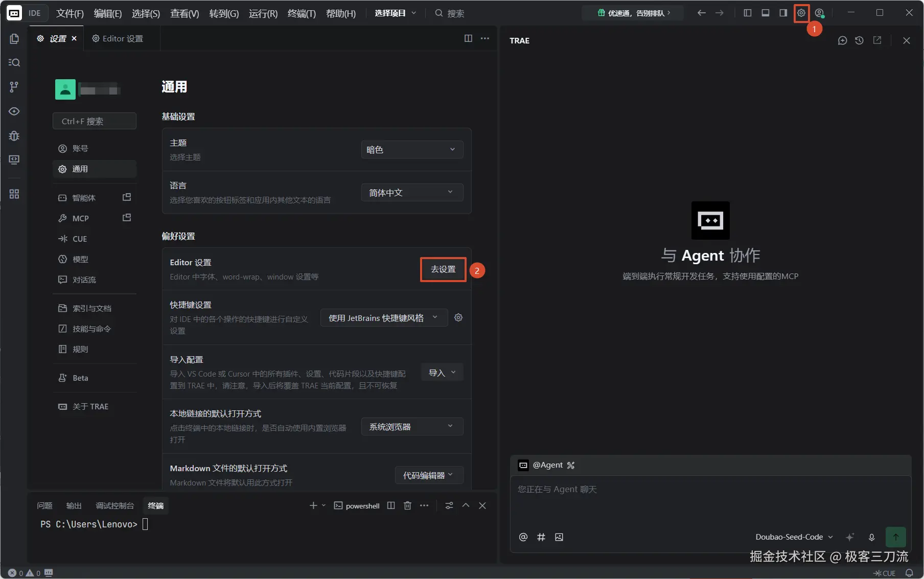The height and width of the screenshot is (579, 924).
Task: Start voice input with the microphone
Action: (872, 537)
